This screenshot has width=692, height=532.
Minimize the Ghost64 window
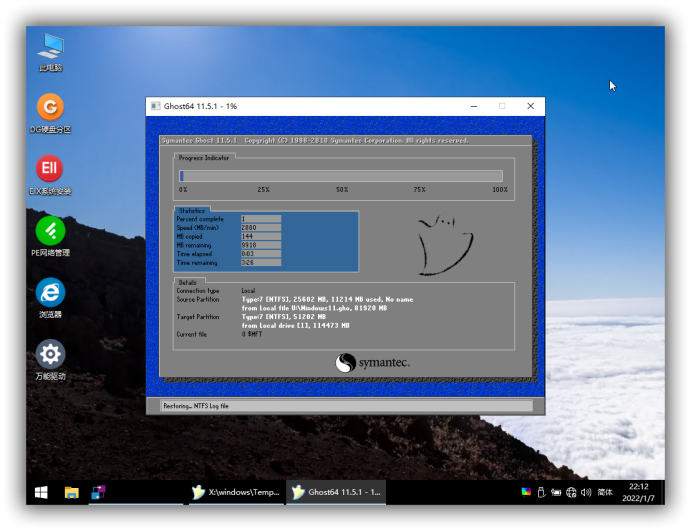tap(474, 106)
